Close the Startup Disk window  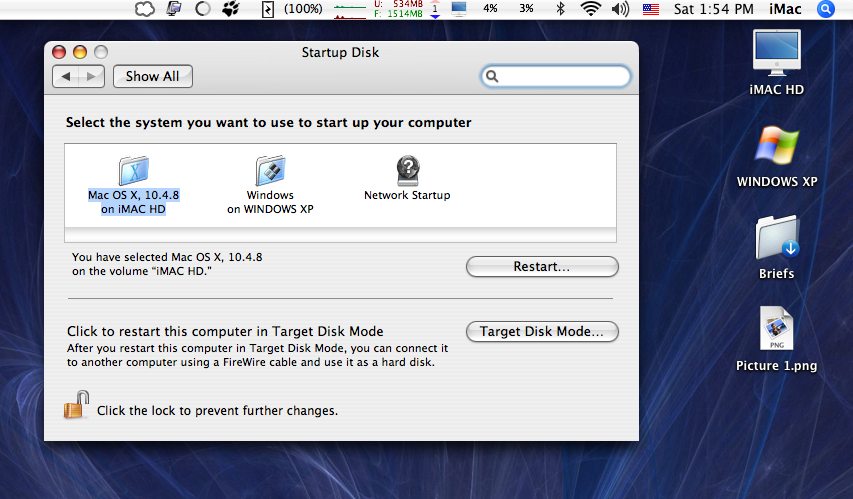pos(59,52)
